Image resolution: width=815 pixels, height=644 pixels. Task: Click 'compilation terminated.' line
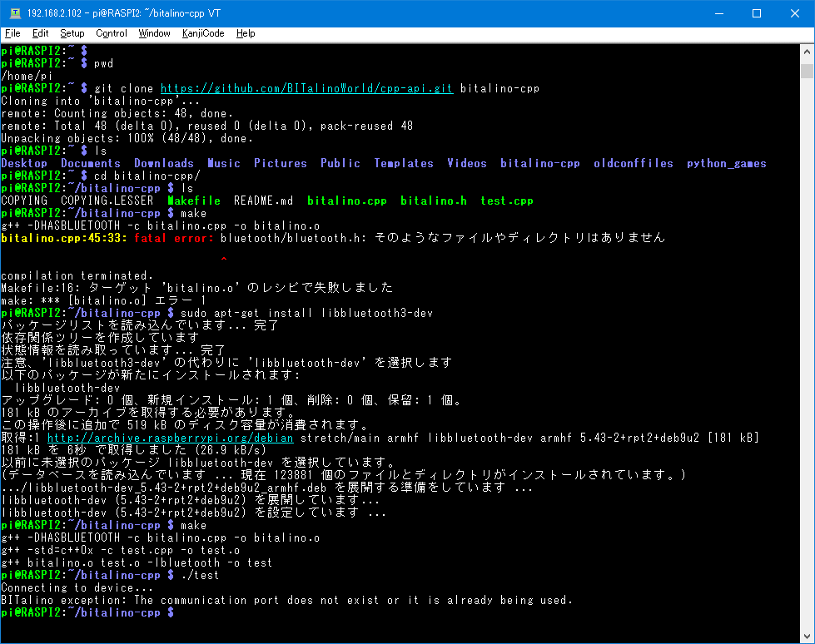tap(77, 275)
